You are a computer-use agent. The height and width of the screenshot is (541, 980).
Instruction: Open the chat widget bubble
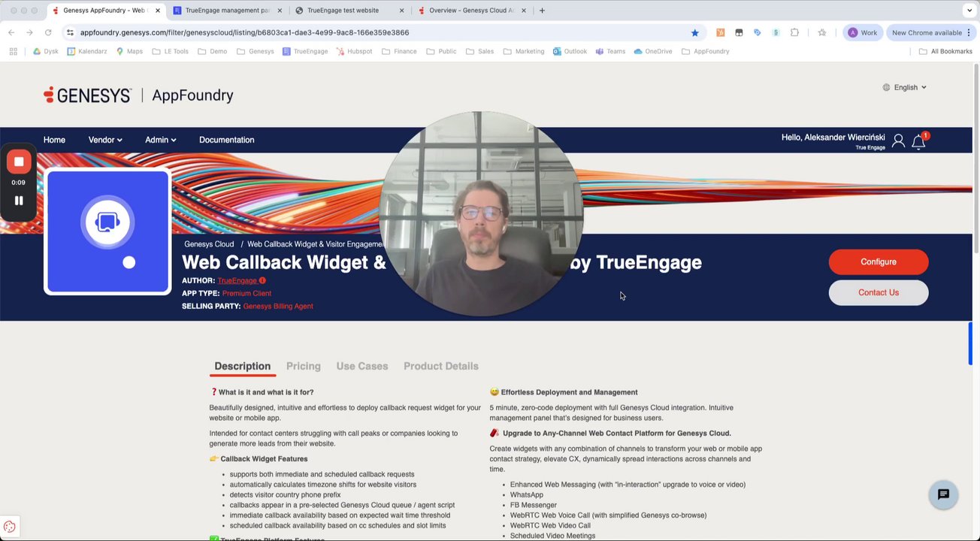943,494
